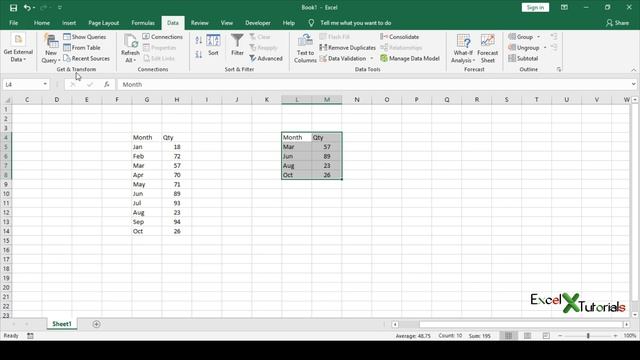Click the Share button
This screenshot has height=360, width=640.
click(617, 23)
